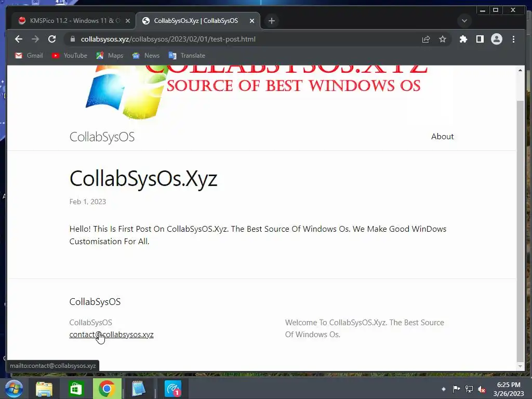Bookmark this tab with the star
This screenshot has height=399, width=532.
pos(443,39)
